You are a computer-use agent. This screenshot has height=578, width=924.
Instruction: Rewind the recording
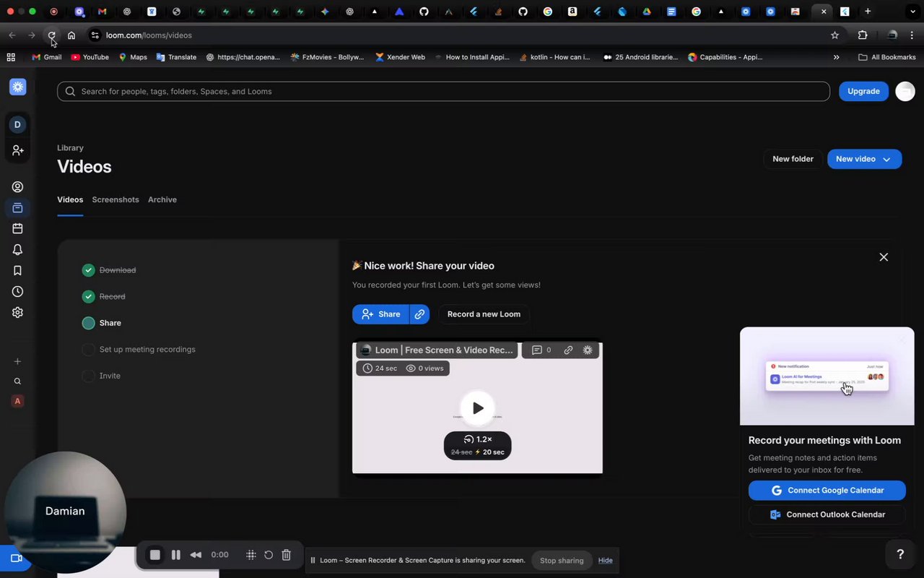click(196, 555)
